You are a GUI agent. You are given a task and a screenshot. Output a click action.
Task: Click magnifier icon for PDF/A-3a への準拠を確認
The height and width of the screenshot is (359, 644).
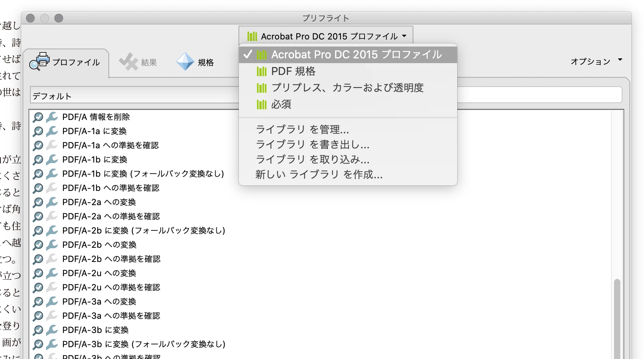tap(38, 316)
